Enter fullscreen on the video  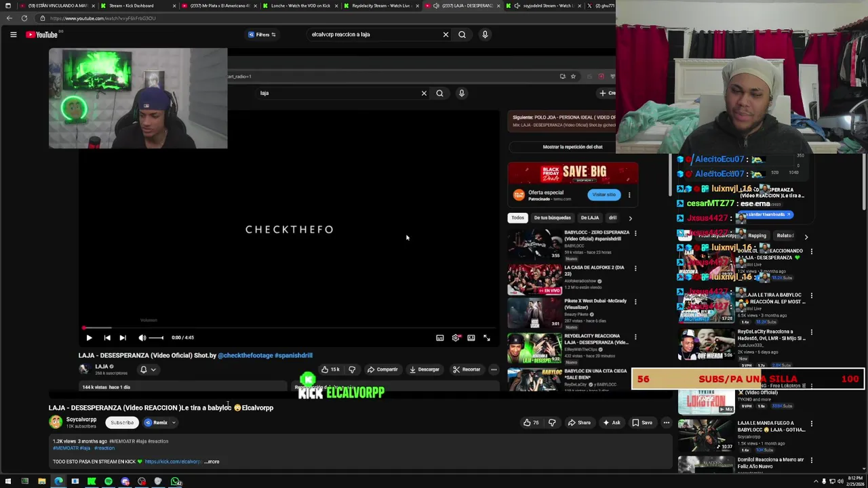point(487,338)
